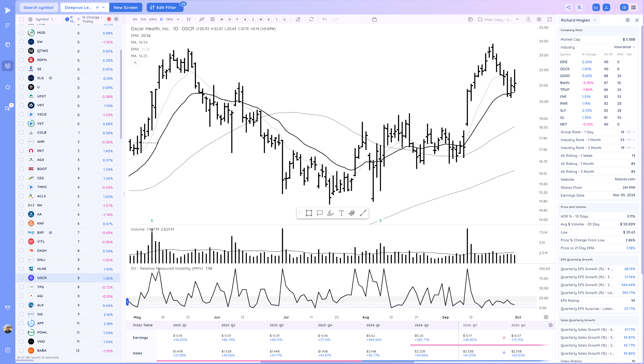
Task: Select the text annotation tool
Action: click(341, 213)
